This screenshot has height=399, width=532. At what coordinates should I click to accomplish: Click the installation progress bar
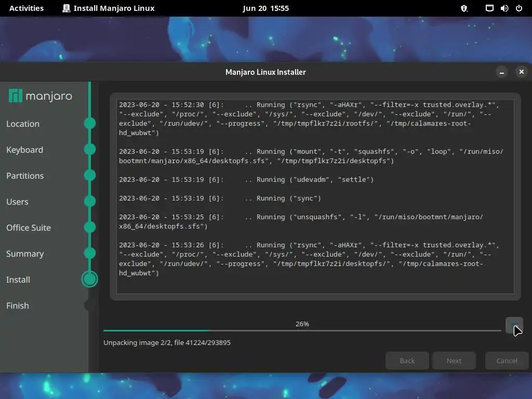pos(302,330)
